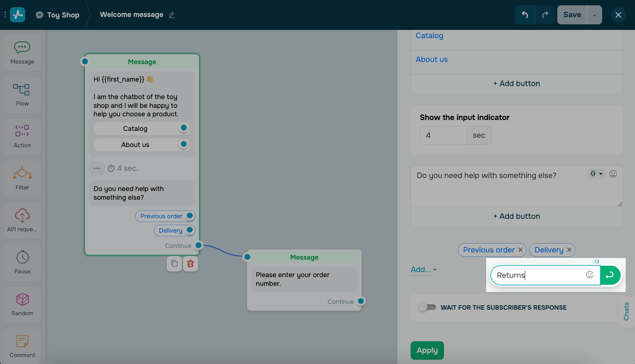This screenshot has width=635, height=364.
Task: Remove the Delivery quick reply chip
Action: click(x=569, y=250)
